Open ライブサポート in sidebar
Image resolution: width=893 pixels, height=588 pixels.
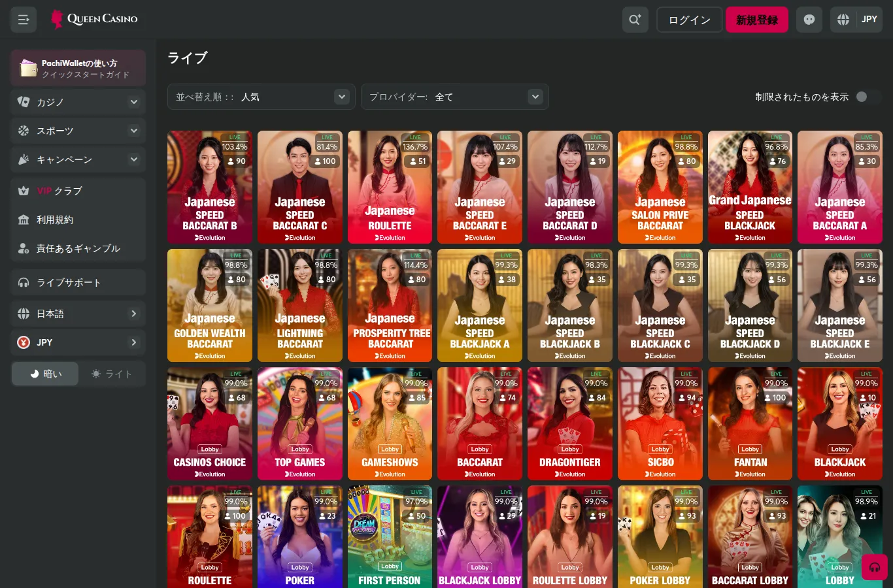point(78,282)
